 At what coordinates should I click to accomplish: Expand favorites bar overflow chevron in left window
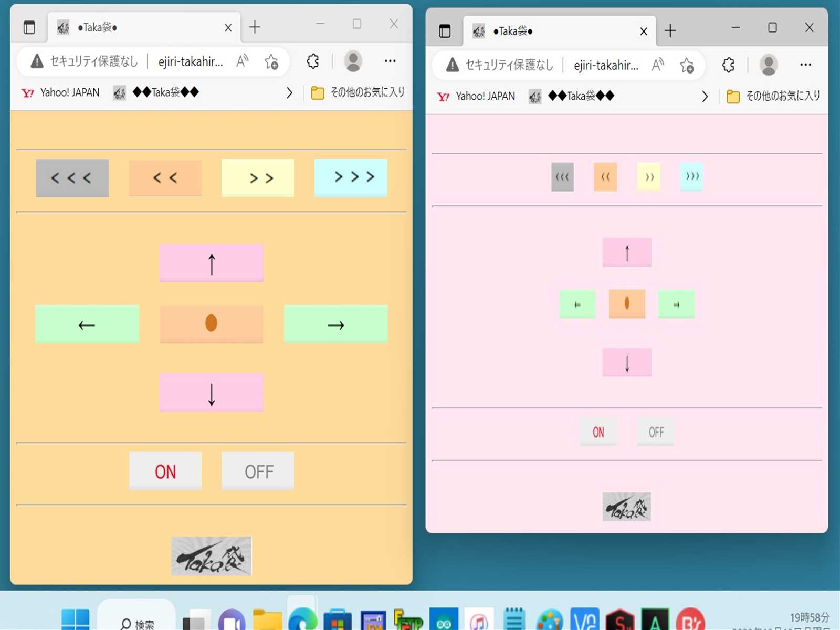tap(289, 93)
